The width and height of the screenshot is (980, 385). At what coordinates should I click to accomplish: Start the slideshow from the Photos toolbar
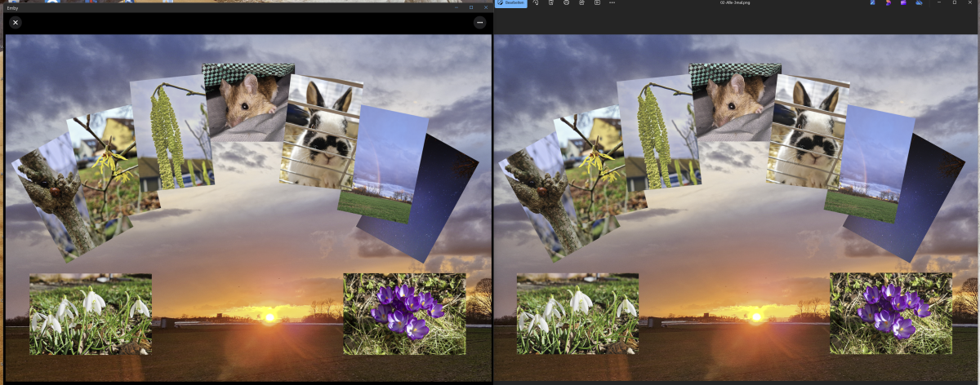[x=597, y=3]
